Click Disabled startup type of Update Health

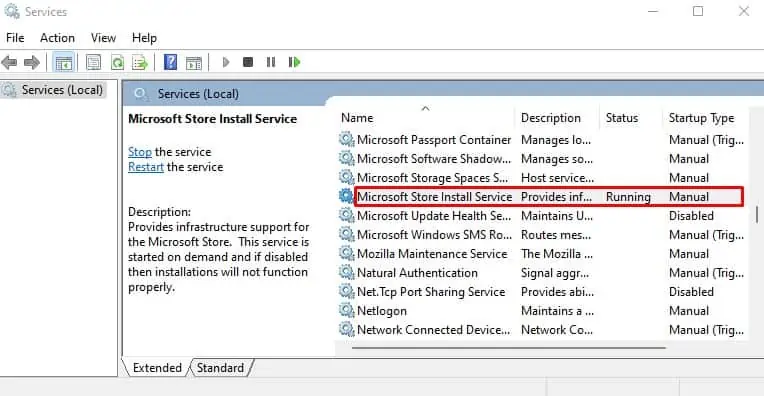click(x=691, y=216)
